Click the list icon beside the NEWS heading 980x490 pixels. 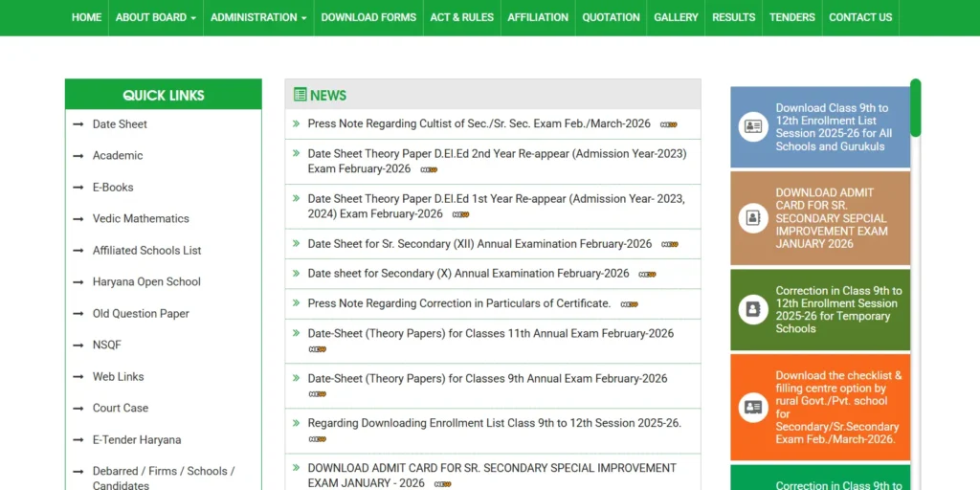point(300,95)
